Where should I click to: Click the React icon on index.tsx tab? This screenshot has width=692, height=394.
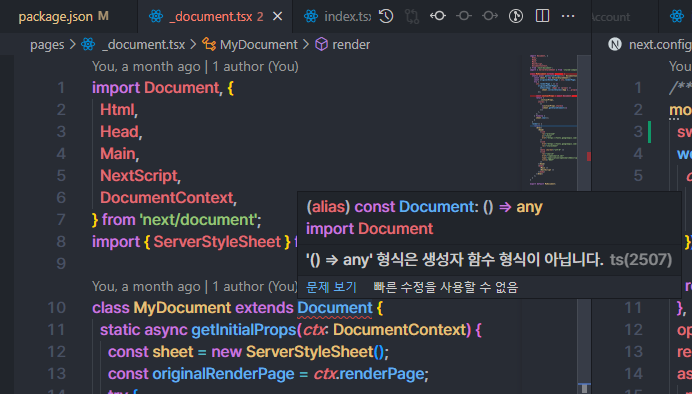[311, 17]
